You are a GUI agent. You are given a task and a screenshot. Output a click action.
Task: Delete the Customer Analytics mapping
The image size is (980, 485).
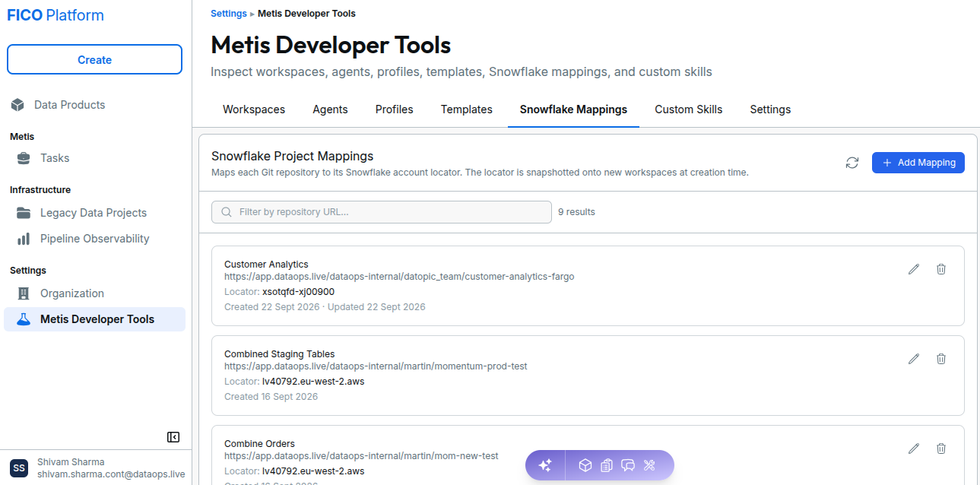pos(941,269)
